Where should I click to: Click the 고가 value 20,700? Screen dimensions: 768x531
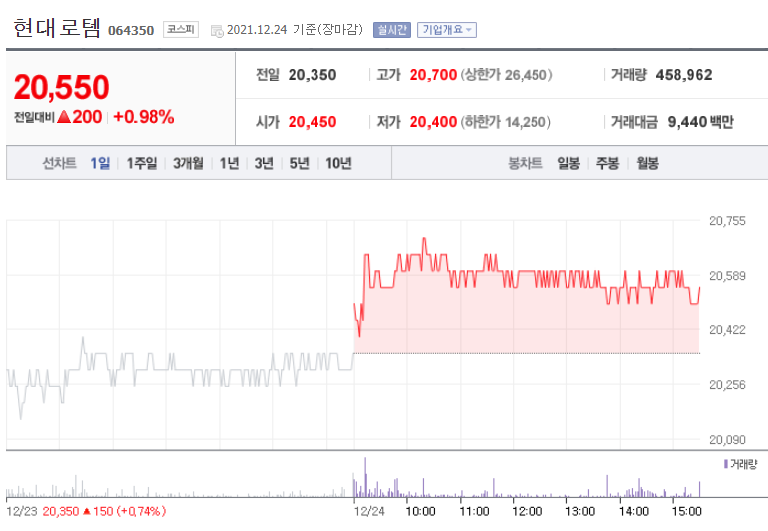pos(433,75)
